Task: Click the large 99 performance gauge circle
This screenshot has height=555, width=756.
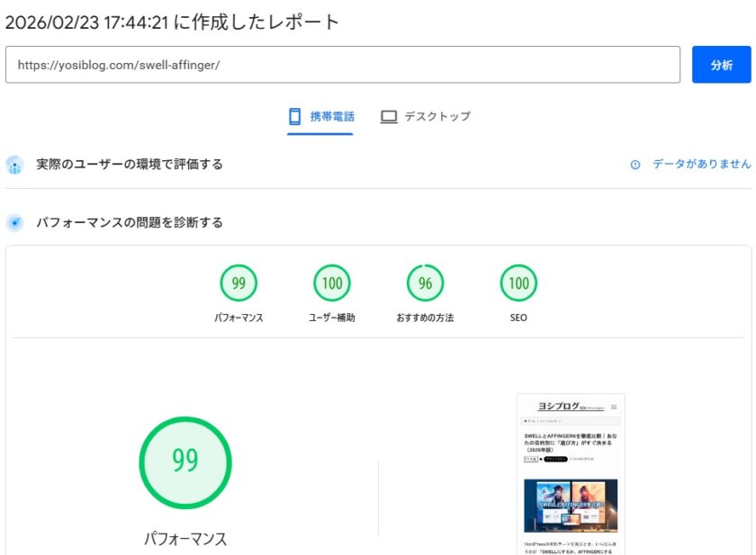Action: click(x=185, y=461)
